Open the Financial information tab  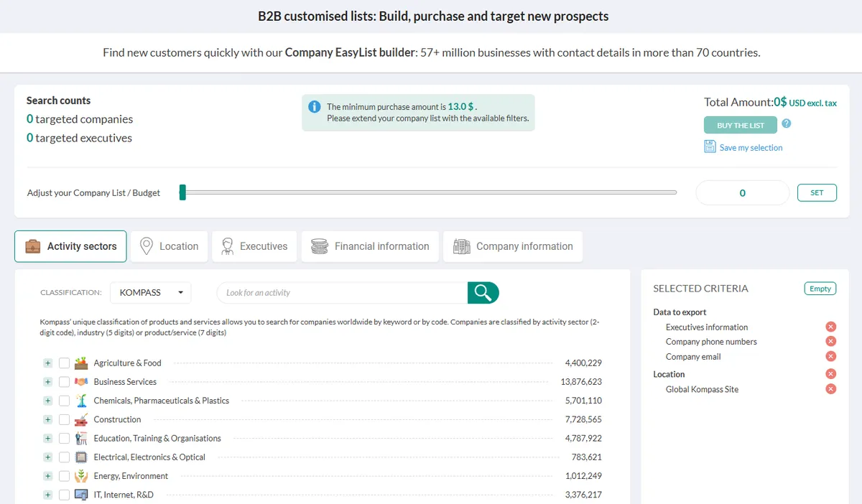[x=369, y=246]
